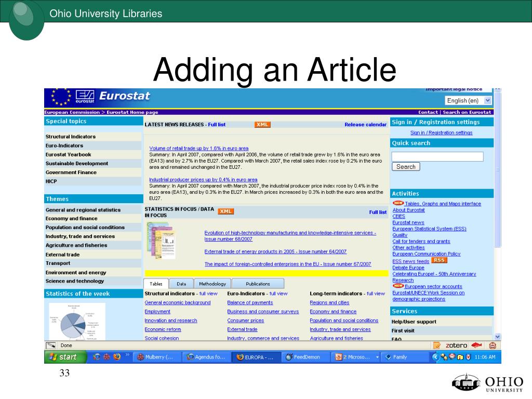Open Full list link for Statistics in Focus
Viewport: 532px width, 399px height.
coord(378,212)
